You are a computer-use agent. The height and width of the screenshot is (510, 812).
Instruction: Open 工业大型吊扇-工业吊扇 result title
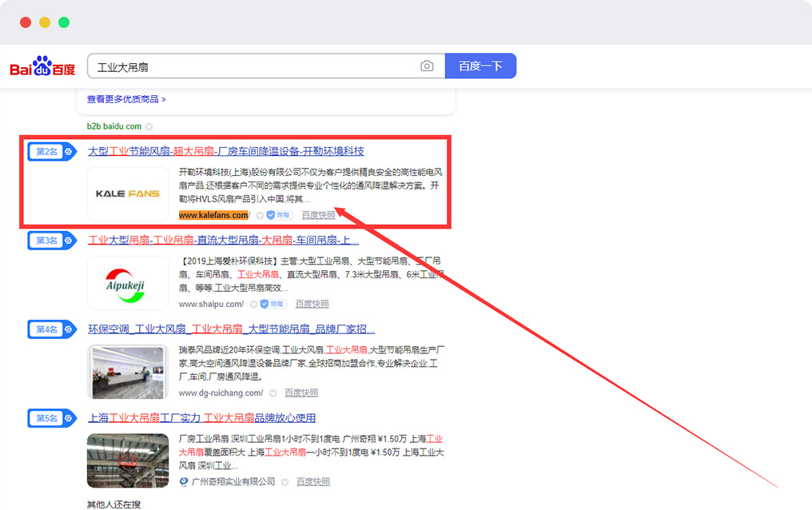(x=223, y=241)
